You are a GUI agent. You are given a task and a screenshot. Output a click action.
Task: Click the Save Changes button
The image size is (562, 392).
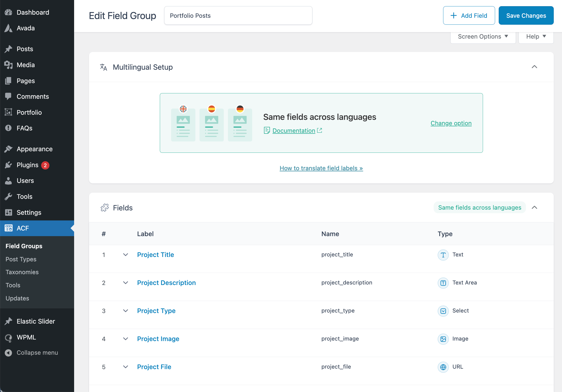coord(526,15)
